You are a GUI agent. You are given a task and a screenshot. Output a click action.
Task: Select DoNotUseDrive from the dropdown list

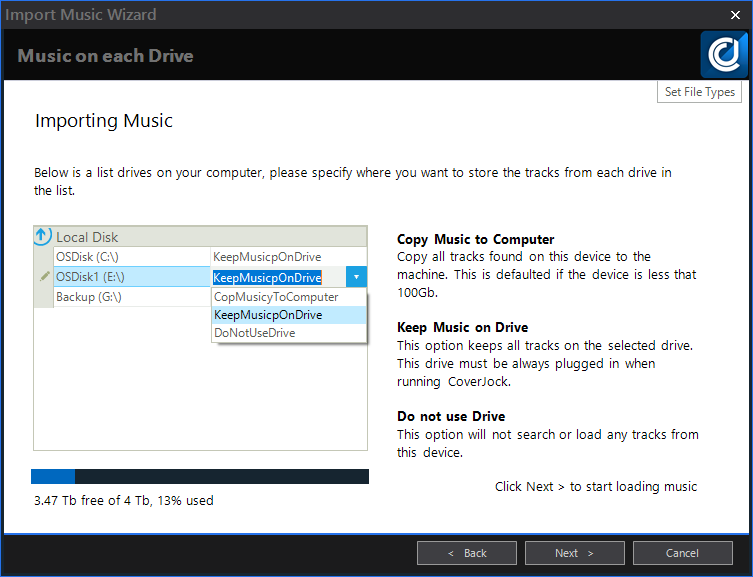click(255, 333)
